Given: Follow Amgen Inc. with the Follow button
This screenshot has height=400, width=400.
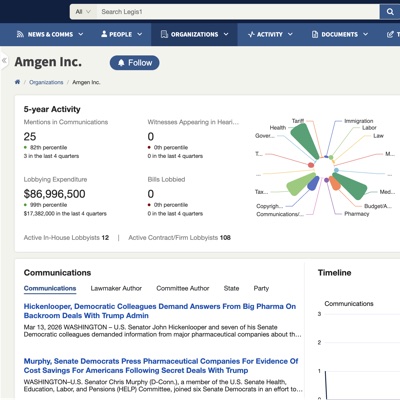Looking at the screenshot, I should click(134, 63).
